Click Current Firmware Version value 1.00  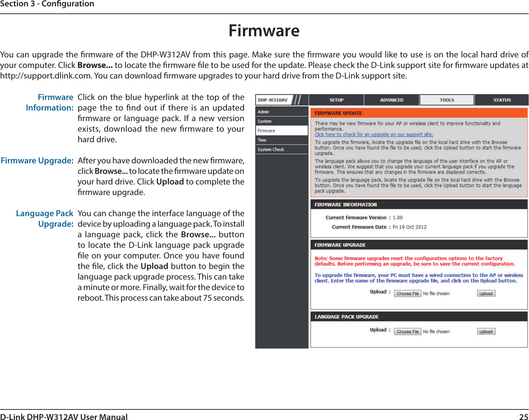pyautogui.click(x=398, y=218)
